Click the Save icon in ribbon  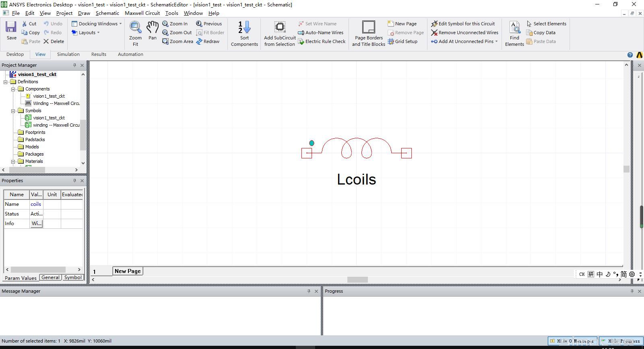11,31
